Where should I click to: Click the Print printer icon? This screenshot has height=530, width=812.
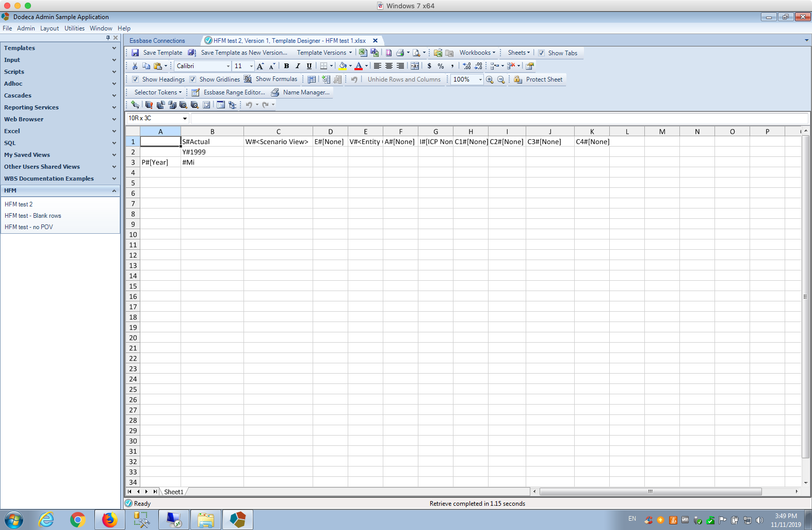pyautogui.click(x=400, y=53)
